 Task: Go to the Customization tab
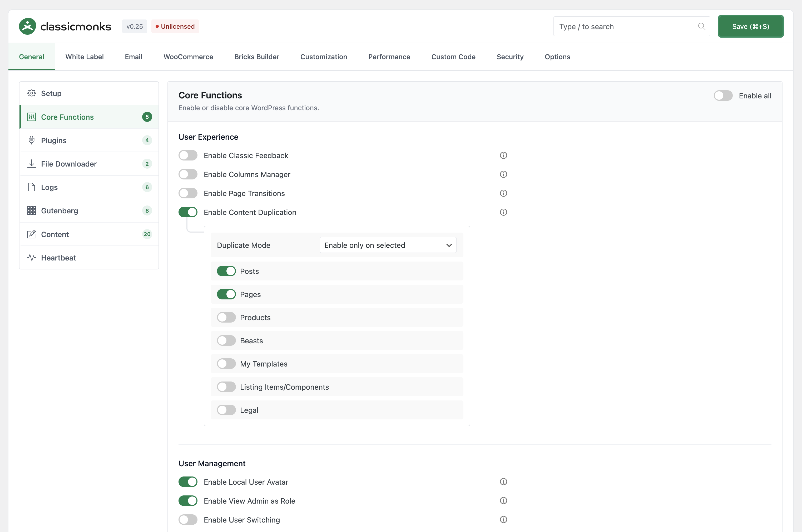point(324,57)
